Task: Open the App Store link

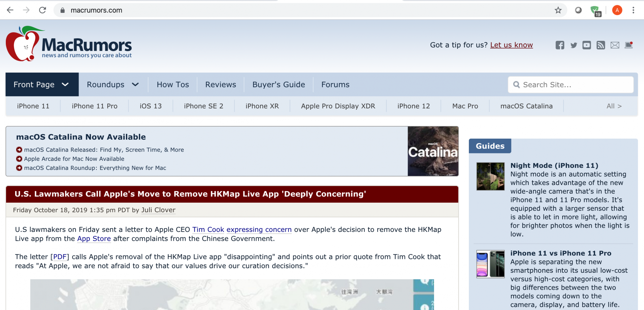Action: [x=94, y=239]
